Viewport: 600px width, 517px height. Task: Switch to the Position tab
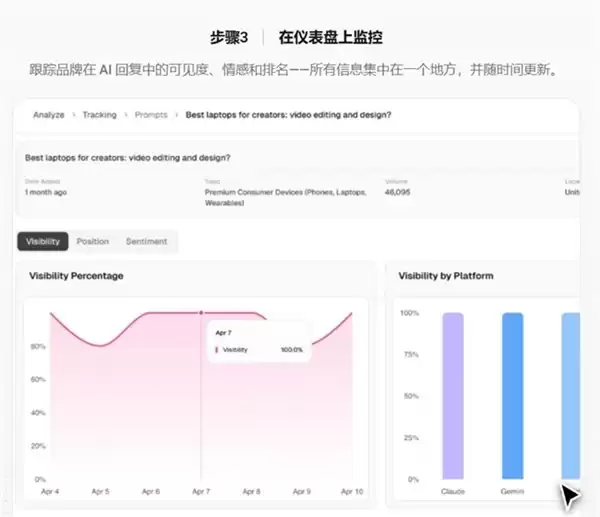[x=93, y=241]
